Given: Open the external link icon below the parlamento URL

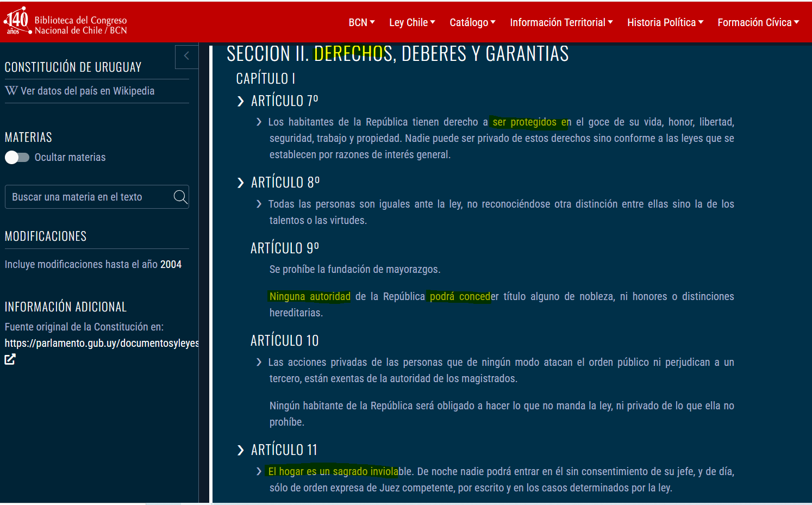Looking at the screenshot, I should coord(10,359).
